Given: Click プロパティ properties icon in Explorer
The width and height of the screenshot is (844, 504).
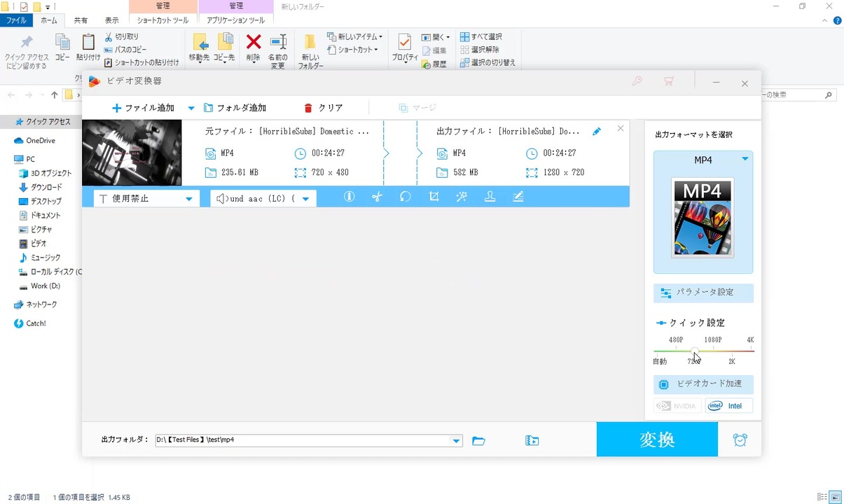Looking at the screenshot, I should [405, 49].
